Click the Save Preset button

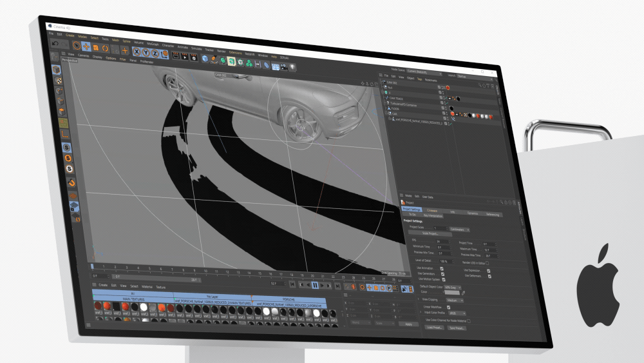[457, 328]
